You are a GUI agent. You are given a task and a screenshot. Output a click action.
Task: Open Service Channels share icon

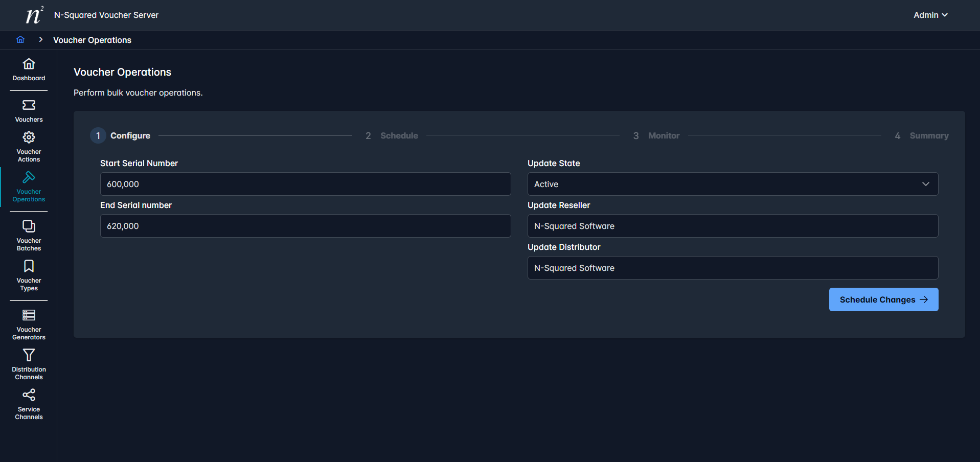pyautogui.click(x=29, y=395)
